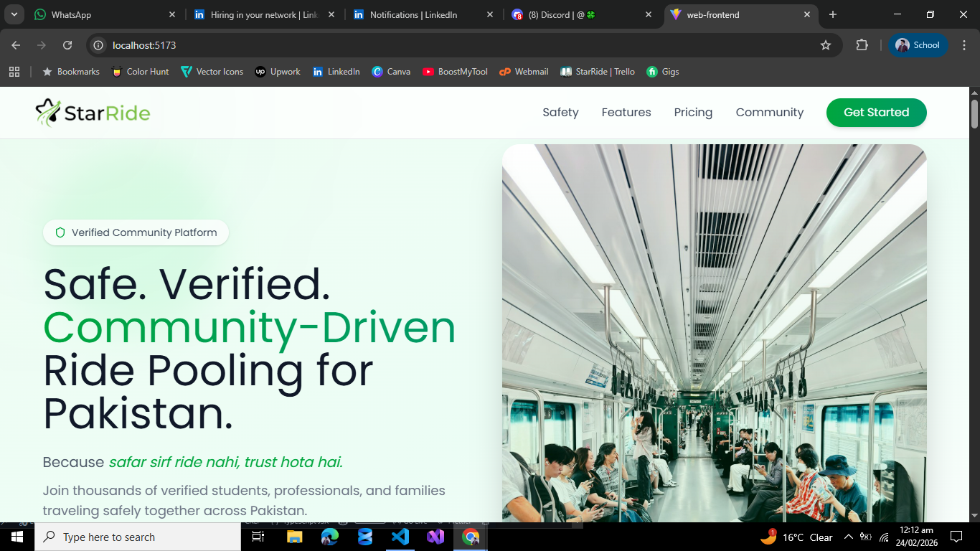980x551 pixels.
Task: Open the Community nav link
Action: coord(770,113)
